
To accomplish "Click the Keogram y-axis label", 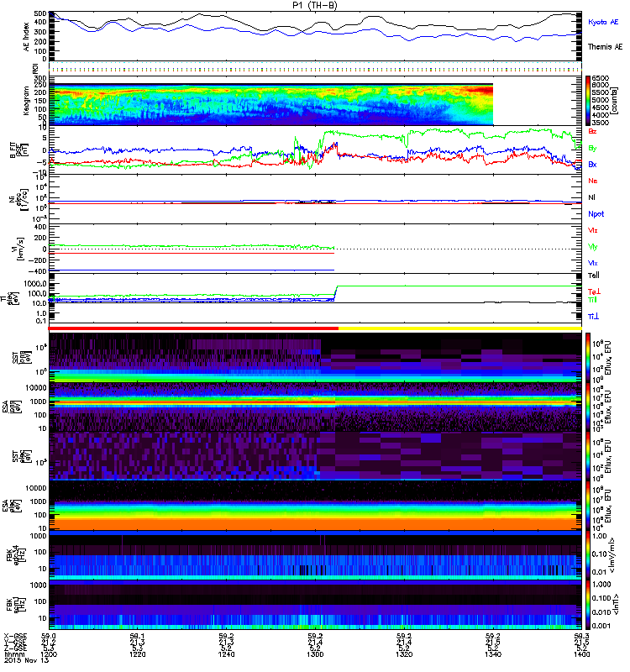I will click(27, 101).
